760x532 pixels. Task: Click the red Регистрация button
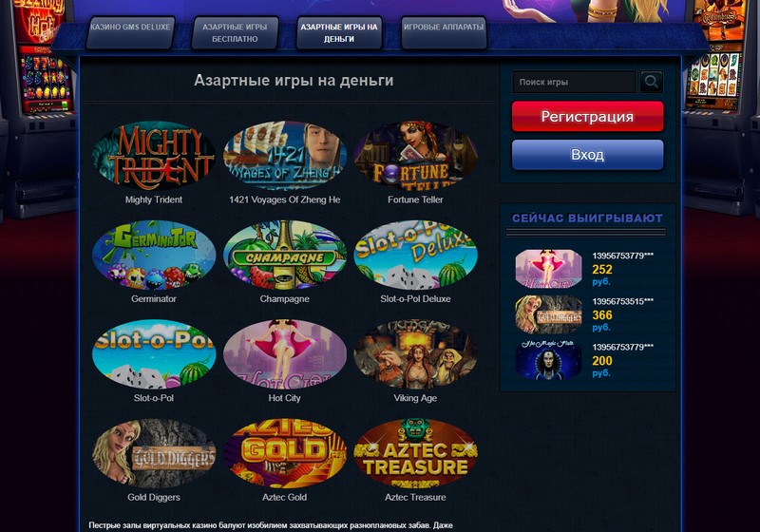click(x=587, y=116)
